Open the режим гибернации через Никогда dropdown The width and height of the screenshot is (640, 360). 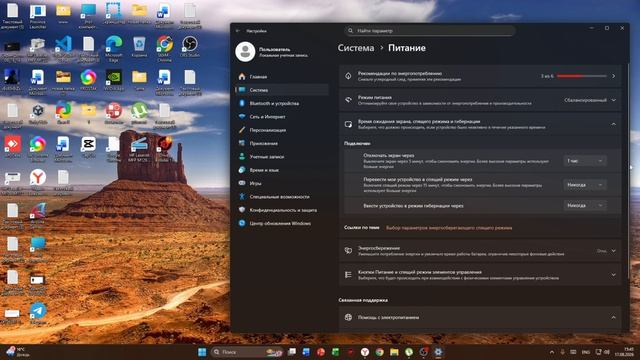(584, 205)
